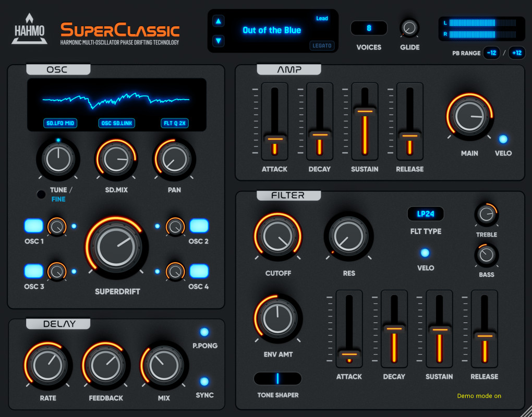
Task: Click the L/R output level meter
Action: 482,29
